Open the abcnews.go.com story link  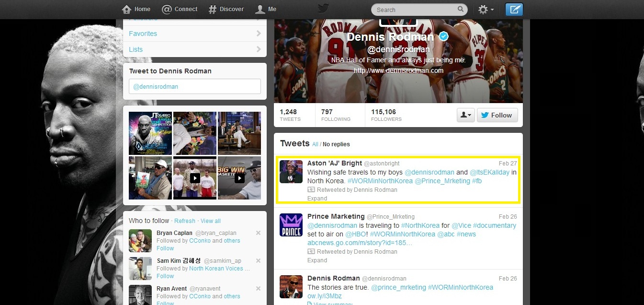point(360,243)
